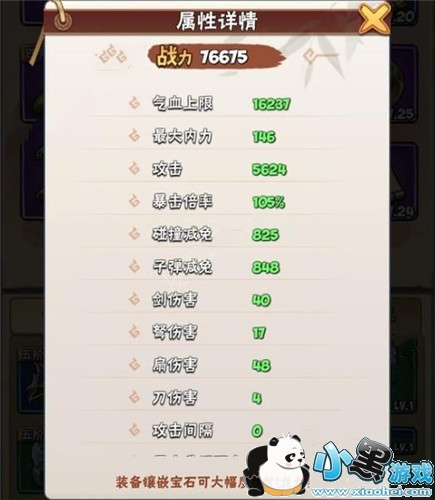435x500 pixels.
Task: Click the swirl icon beside 最大内力
Action: [135, 136]
